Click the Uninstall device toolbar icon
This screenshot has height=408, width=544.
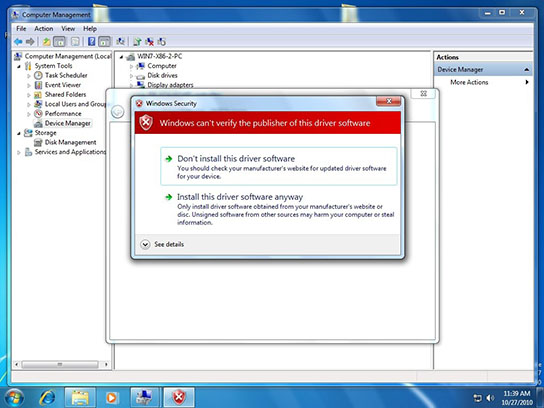pyautogui.click(x=150, y=42)
